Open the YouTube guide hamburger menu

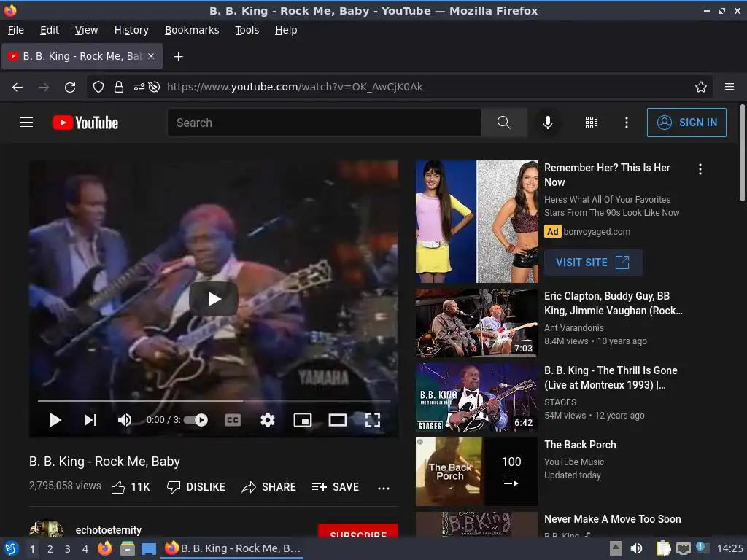tap(26, 122)
